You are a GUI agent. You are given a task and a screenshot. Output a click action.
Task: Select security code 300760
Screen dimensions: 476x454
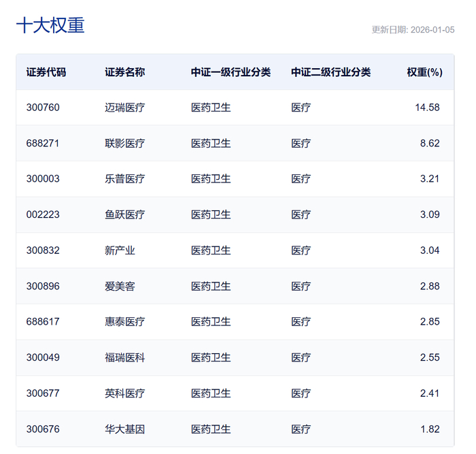pyautogui.click(x=43, y=108)
